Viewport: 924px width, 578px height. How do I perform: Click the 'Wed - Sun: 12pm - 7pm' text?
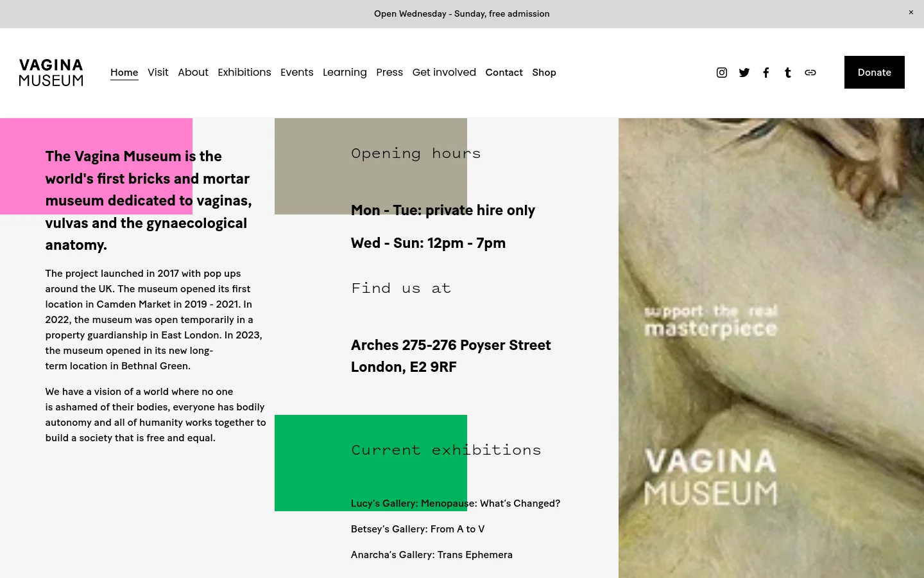pyautogui.click(x=429, y=243)
